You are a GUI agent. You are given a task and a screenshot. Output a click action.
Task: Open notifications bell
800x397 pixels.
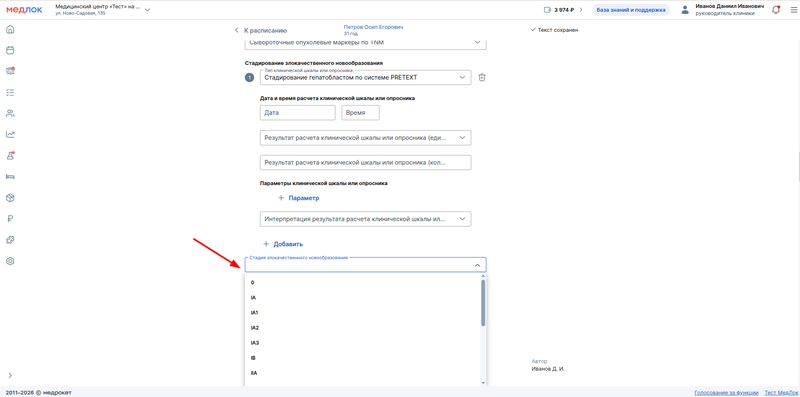[776, 10]
